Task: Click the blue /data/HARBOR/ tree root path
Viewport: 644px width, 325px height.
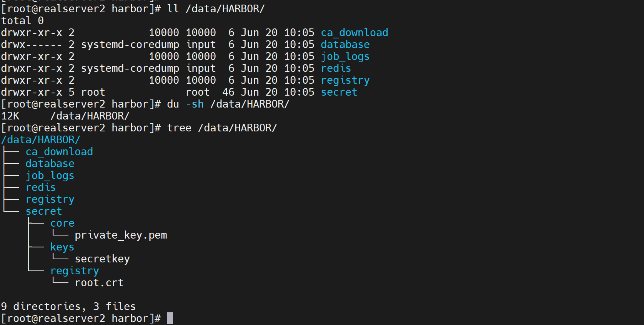Action: [41, 140]
